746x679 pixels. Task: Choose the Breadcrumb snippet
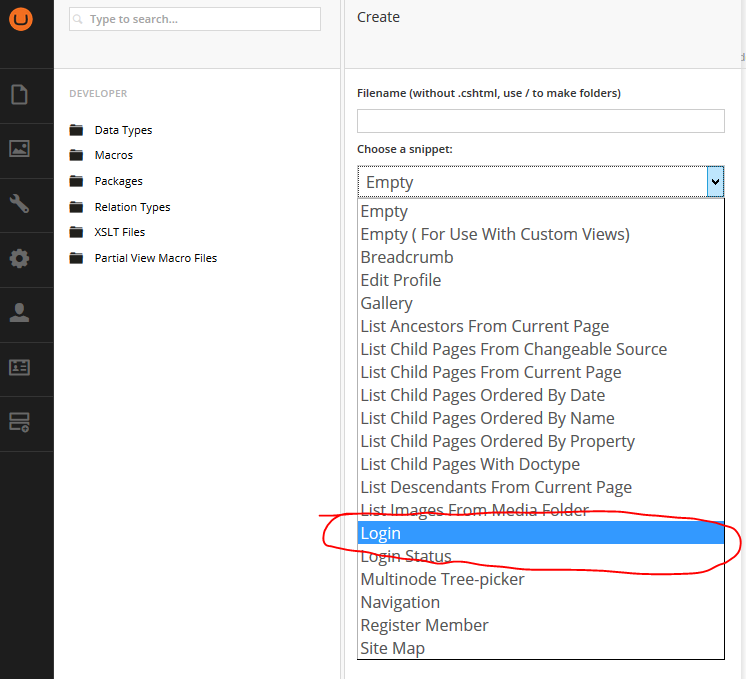point(541,257)
